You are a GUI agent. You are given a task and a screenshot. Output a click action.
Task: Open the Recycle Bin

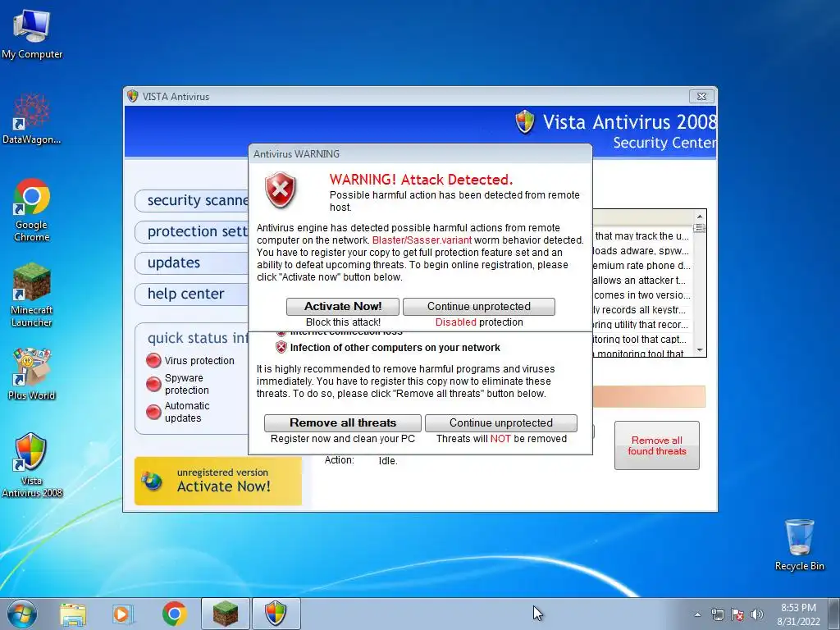coord(799,545)
